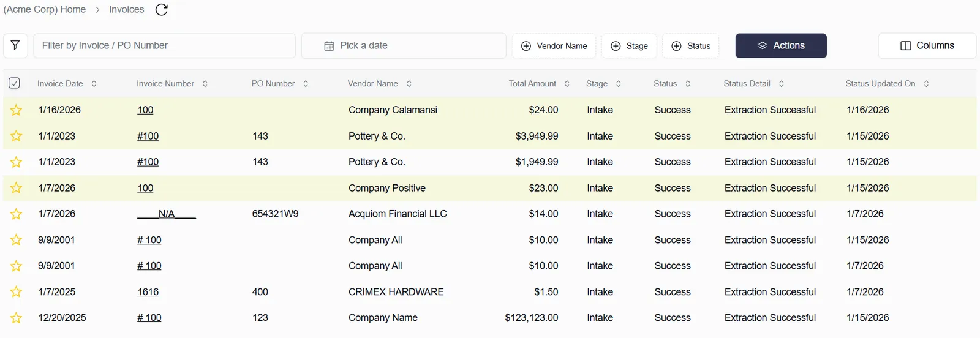This screenshot has height=338, width=980.
Task: Star the CRIMEX HARDWARE invoice row
Action: pyautogui.click(x=17, y=292)
